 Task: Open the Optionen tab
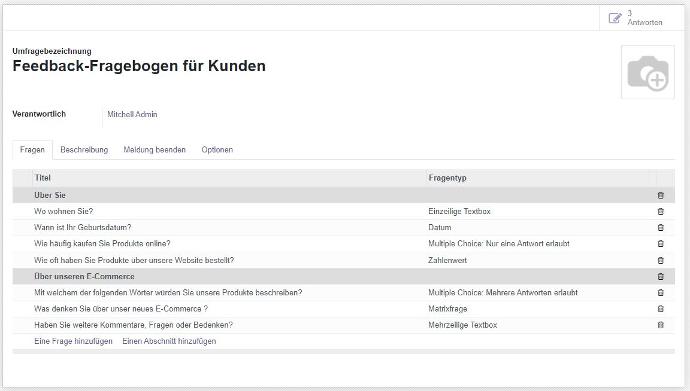(217, 150)
